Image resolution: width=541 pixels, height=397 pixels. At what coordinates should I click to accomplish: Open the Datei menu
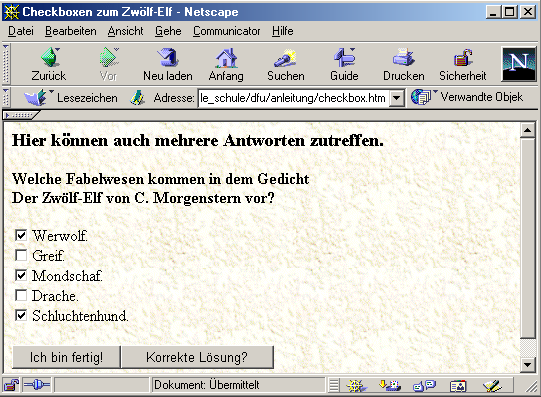(x=21, y=31)
